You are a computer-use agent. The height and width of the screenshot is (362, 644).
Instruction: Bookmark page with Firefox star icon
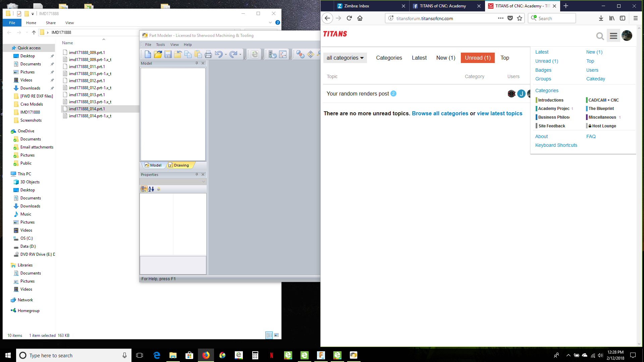(x=520, y=18)
